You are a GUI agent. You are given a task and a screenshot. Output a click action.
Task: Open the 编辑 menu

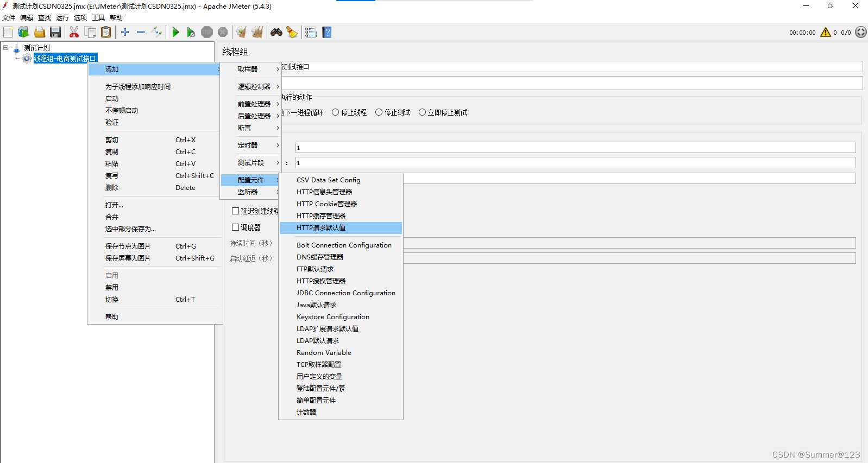(27, 17)
